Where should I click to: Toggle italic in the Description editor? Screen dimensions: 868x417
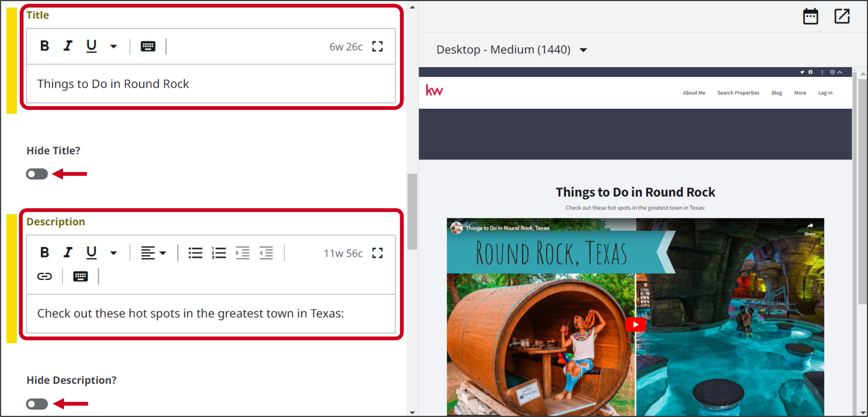tap(68, 252)
